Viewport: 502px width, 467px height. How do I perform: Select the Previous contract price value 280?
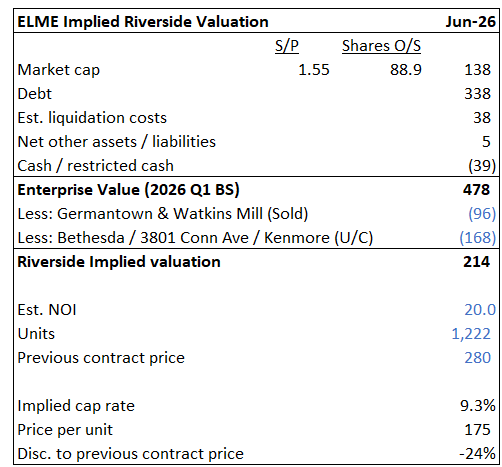pos(477,358)
